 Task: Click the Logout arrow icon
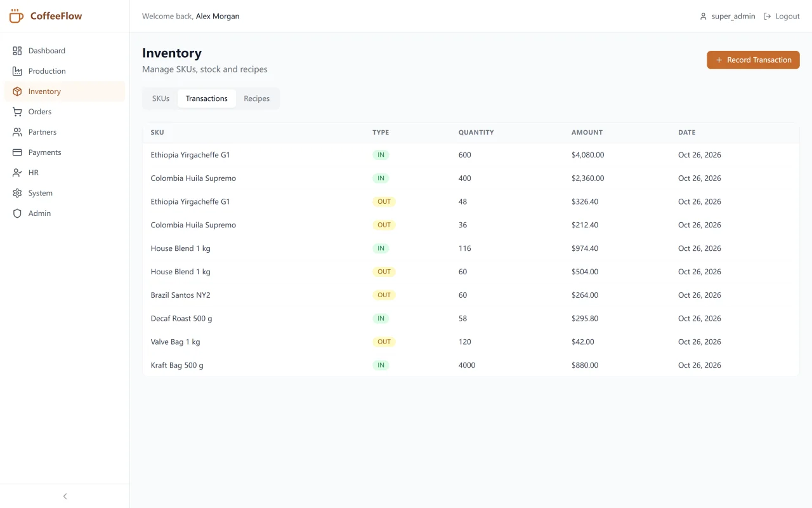[x=767, y=17]
